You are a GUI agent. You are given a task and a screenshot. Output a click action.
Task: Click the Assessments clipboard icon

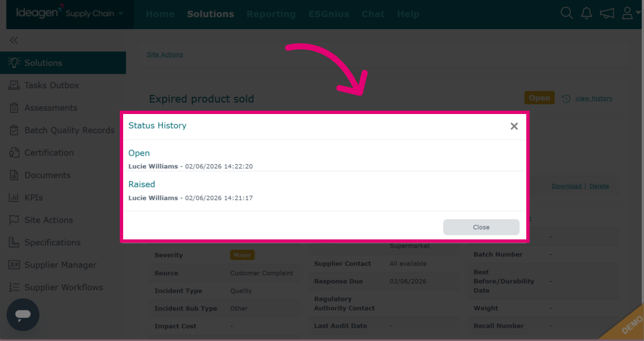tap(14, 108)
